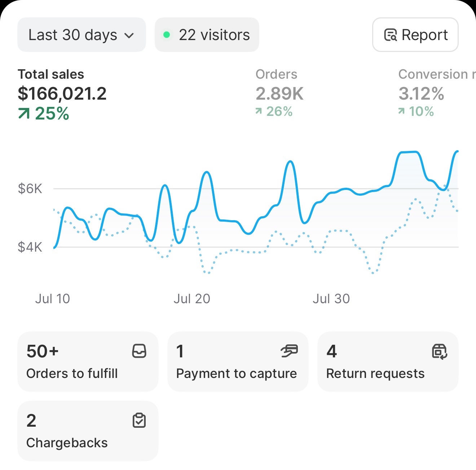This screenshot has height=470, width=476.
Task: Click the Report magnifier icon
Action: (x=391, y=35)
